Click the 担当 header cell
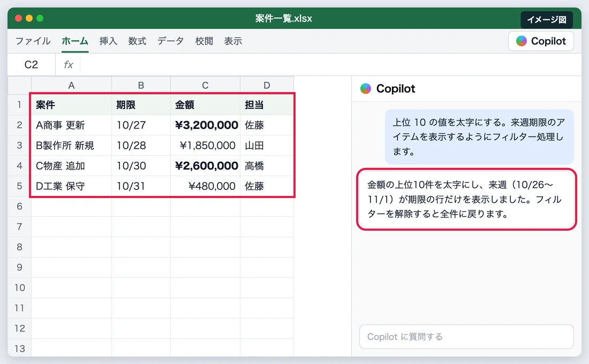The image size is (589, 364). 267,104
